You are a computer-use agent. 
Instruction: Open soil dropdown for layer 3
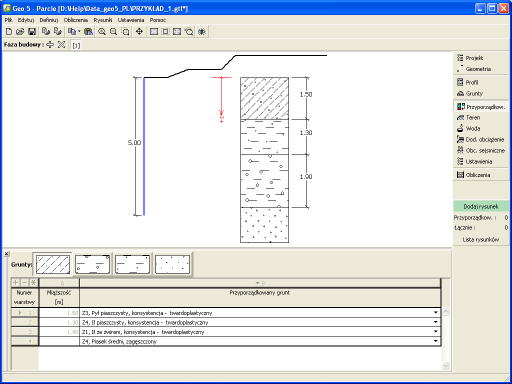(x=436, y=332)
